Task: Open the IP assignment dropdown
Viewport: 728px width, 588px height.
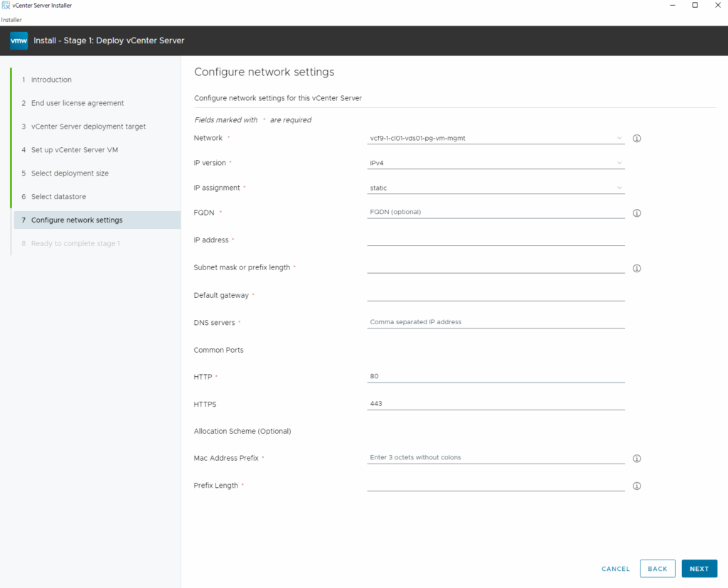Action: coord(496,188)
